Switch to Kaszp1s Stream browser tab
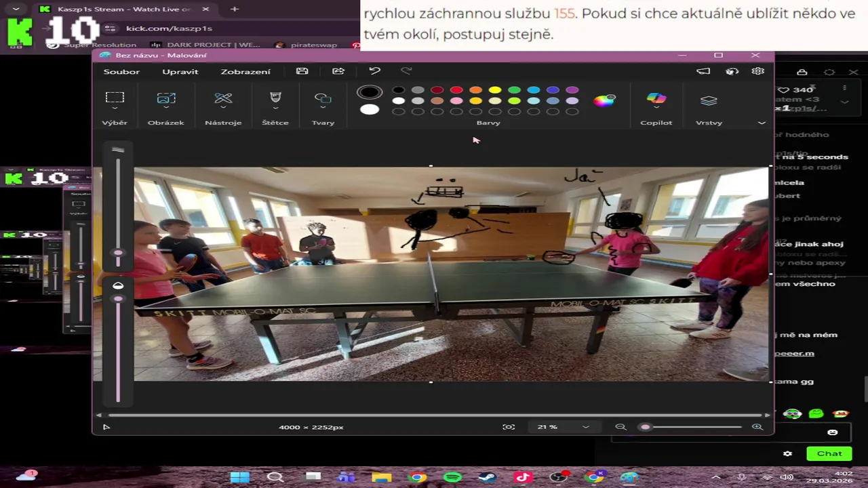The image size is (868, 488). tap(124, 9)
